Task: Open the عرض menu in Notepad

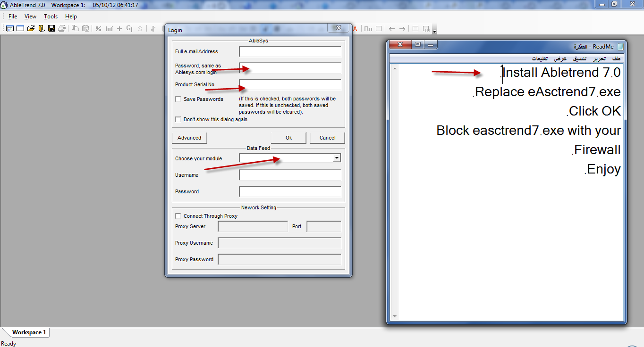Action: (560, 59)
